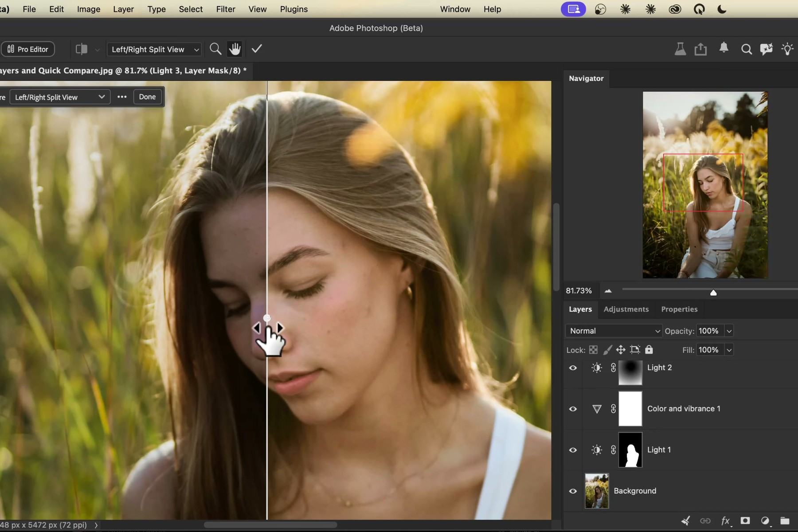Hide the Color and vibrance 1 layer

(x=573, y=409)
